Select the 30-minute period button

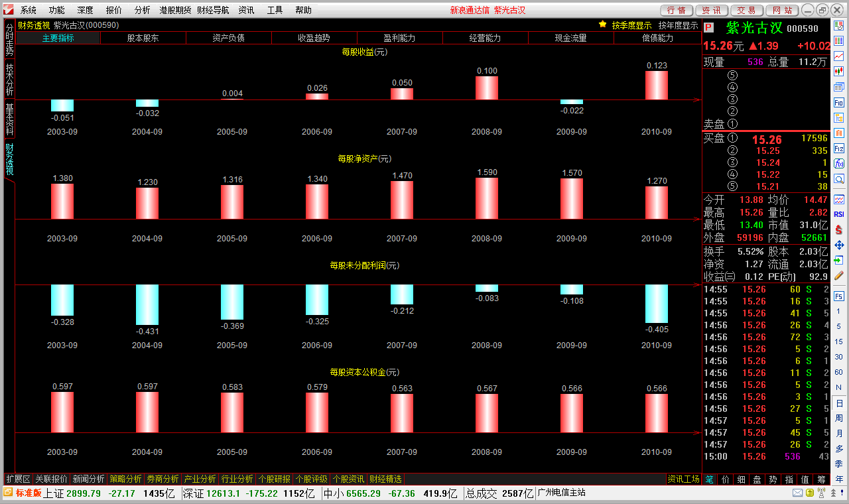click(x=839, y=357)
